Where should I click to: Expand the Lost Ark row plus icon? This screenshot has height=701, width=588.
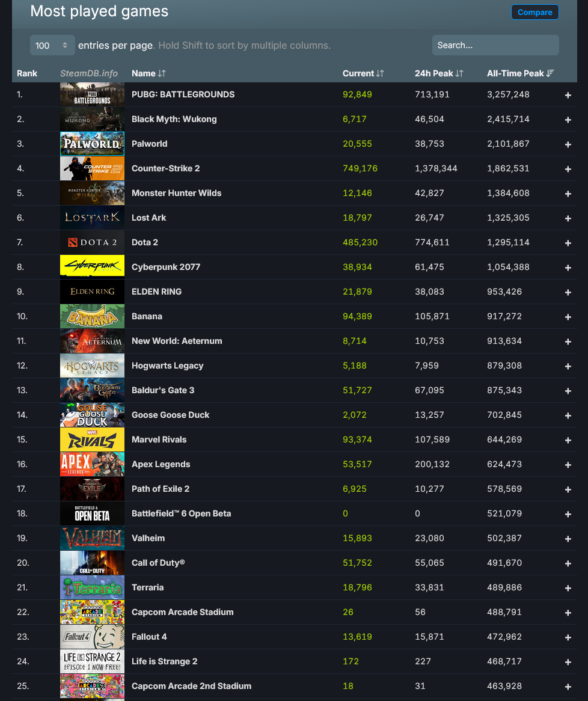point(568,218)
